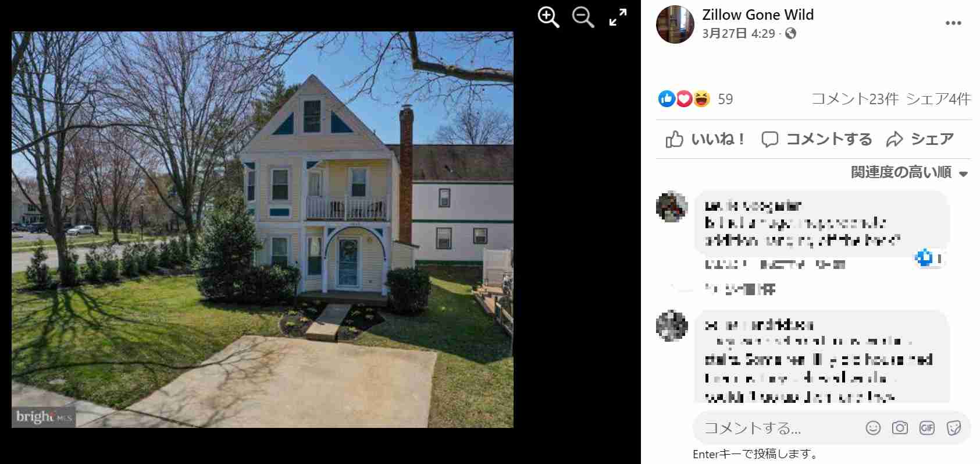Open the post options ellipsis menu
This screenshot has width=980, height=464.
click(x=953, y=23)
